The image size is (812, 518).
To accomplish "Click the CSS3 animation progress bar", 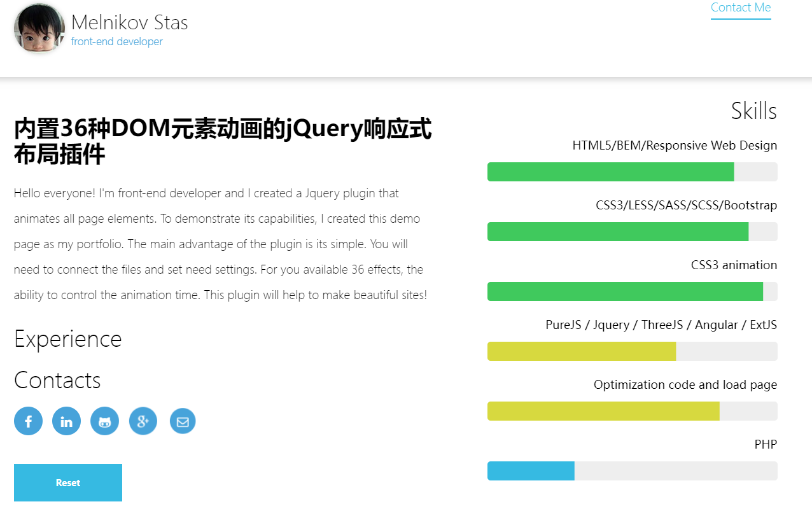I will click(633, 291).
